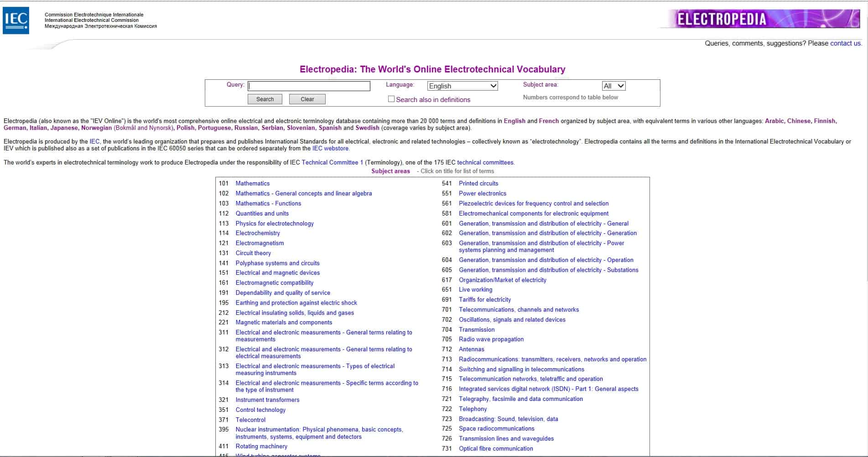Image resolution: width=868 pixels, height=457 pixels.
Task: Click the Chinese language link
Action: (x=799, y=121)
